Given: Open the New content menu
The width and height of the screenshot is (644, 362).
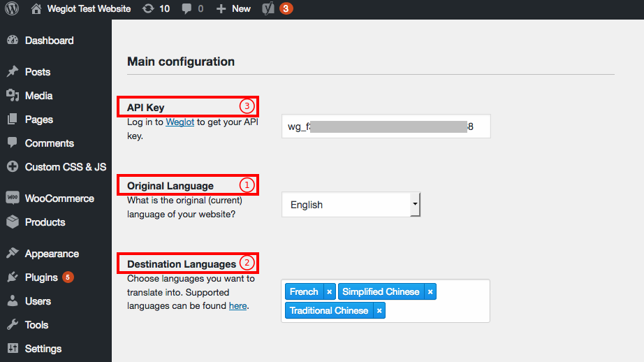Looking at the screenshot, I should click(x=234, y=9).
